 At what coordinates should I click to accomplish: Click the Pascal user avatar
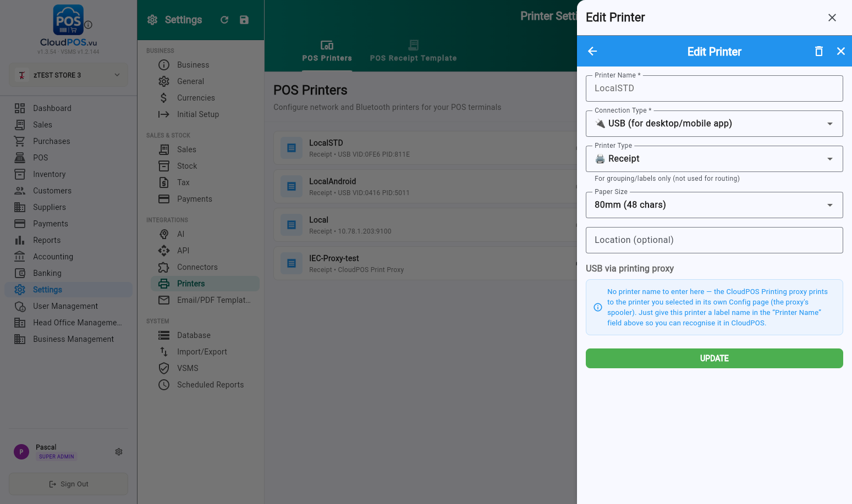pos(21,452)
